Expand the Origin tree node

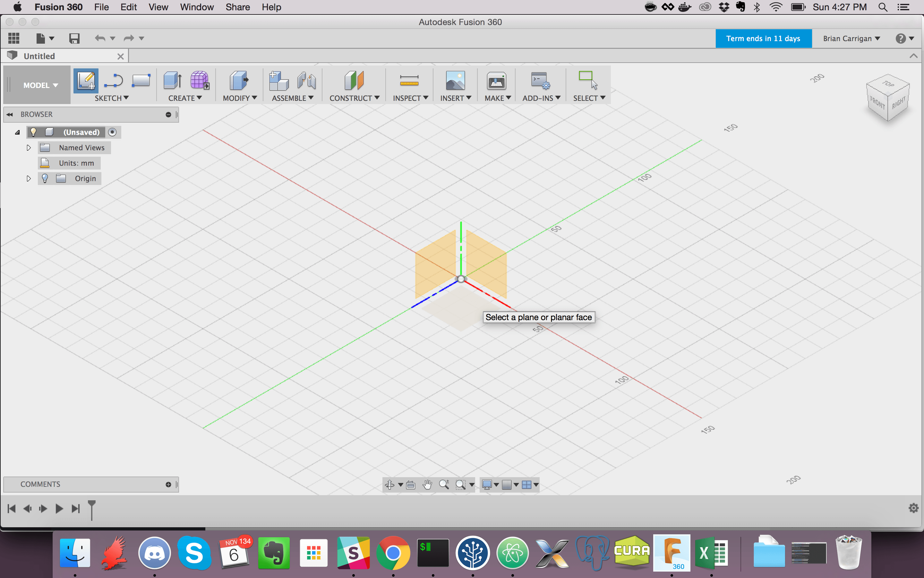coord(29,179)
